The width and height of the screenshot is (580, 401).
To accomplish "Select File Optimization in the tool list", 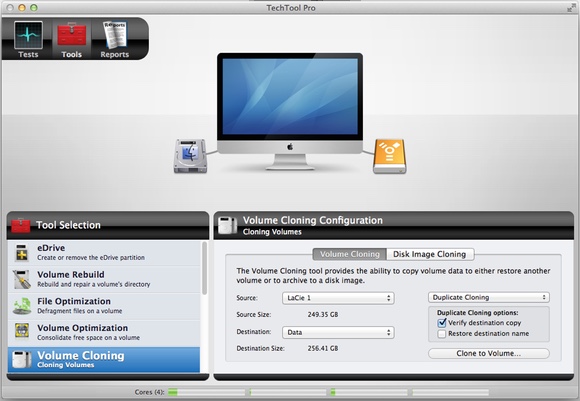I will [x=104, y=306].
